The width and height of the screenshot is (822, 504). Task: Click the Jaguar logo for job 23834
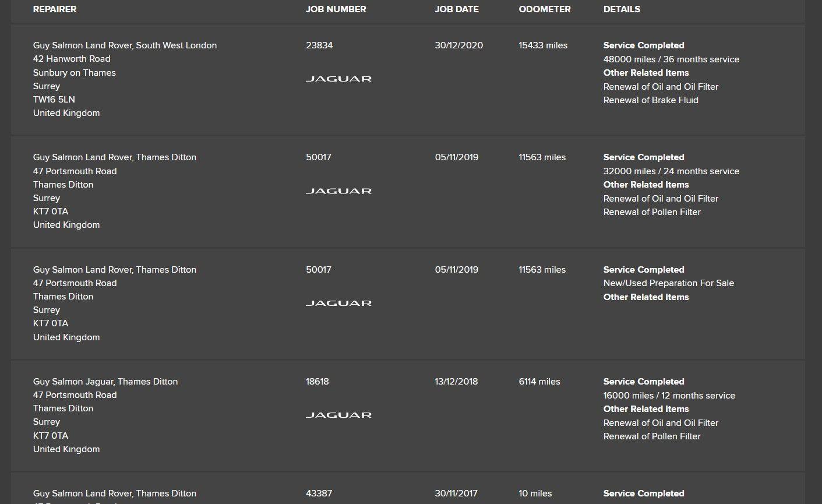[x=338, y=79]
